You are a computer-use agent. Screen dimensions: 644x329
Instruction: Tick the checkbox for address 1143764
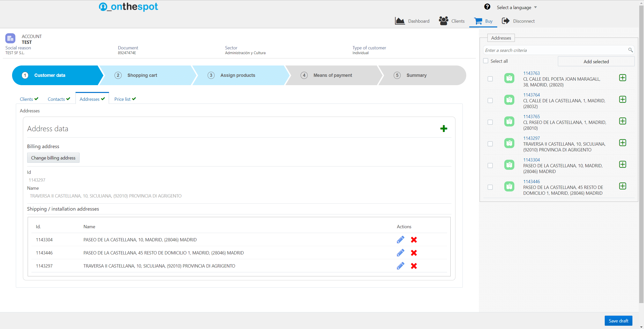pyautogui.click(x=490, y=101)
